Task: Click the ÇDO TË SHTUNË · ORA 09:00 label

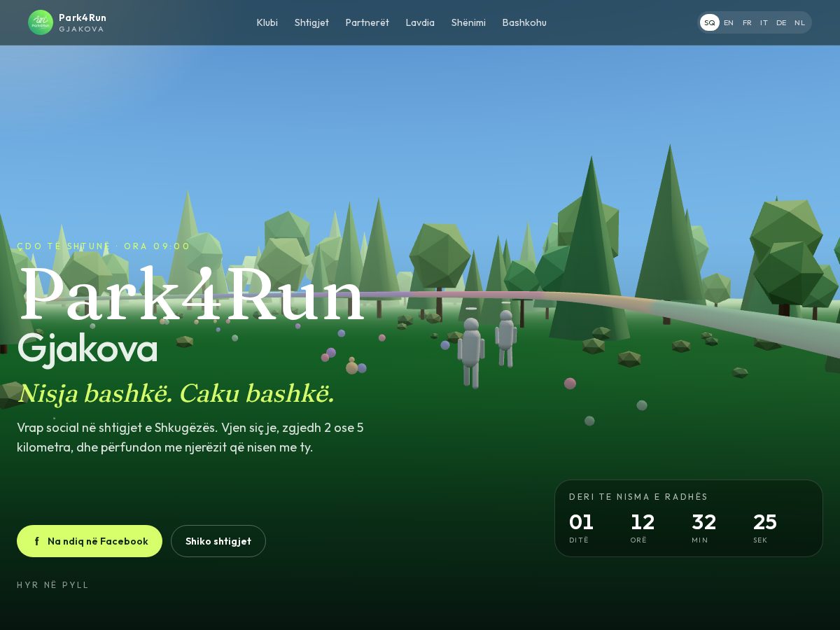Action: pos(104,246)
